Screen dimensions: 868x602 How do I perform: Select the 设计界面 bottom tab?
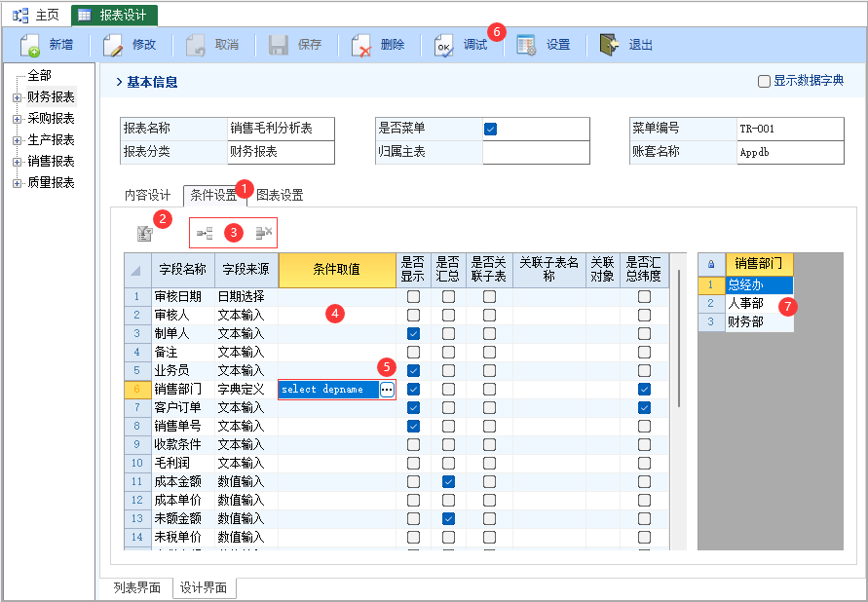(204, 587)
